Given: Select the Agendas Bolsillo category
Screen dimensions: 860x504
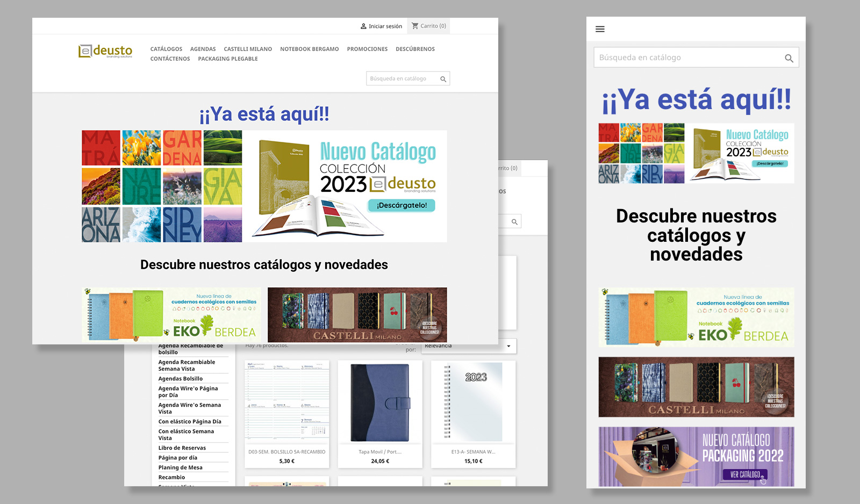Looking at the screenshot, I should coord(181,379).
